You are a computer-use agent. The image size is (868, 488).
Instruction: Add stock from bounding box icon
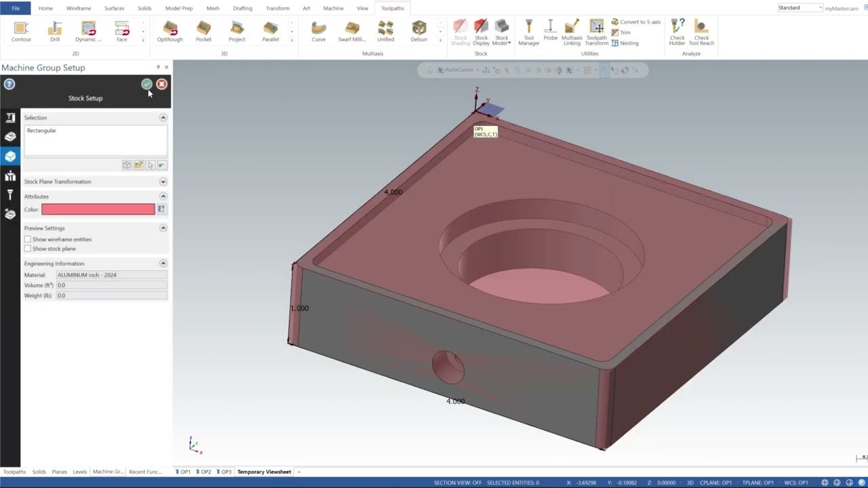tap(127, 165)
